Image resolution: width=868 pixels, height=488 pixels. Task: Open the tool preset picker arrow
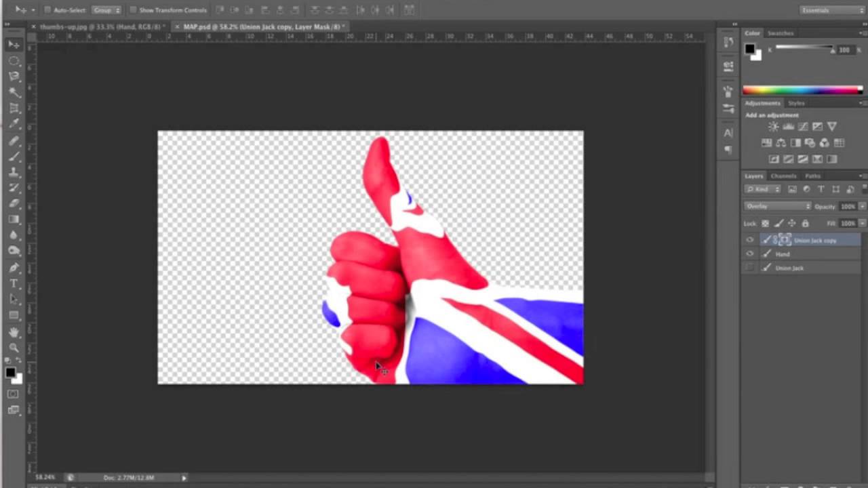pos(33,10)
